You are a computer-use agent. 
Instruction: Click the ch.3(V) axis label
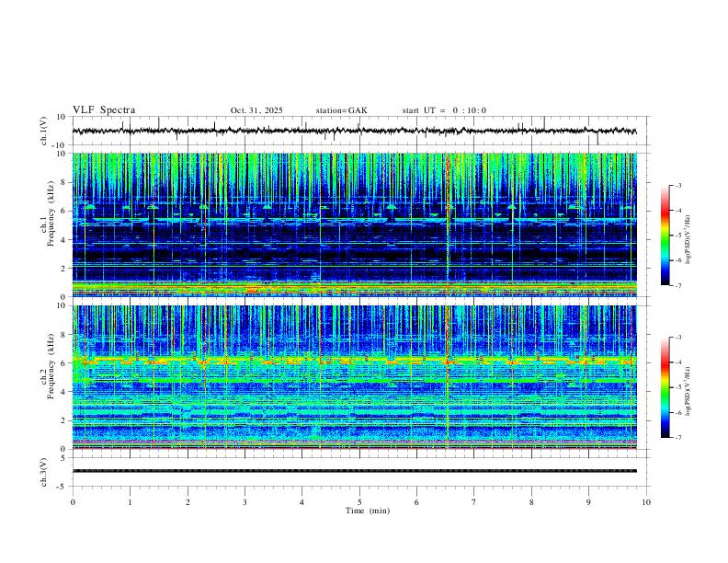point(44,472)
